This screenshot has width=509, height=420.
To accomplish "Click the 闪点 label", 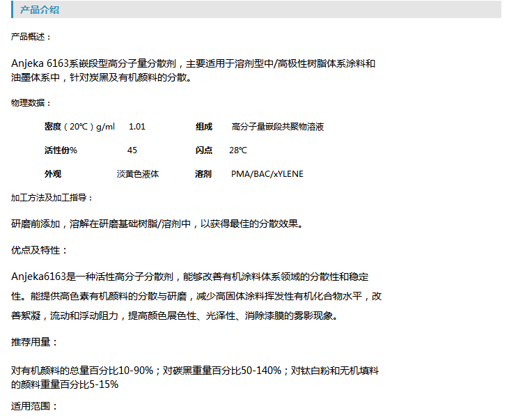I will (x=204, y=150).
